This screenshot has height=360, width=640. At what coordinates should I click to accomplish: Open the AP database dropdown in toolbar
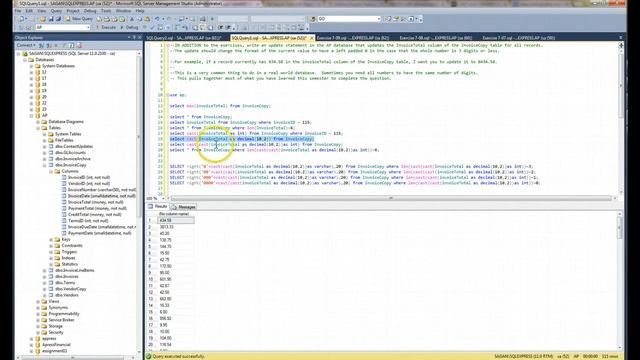(x=63, y=27)
